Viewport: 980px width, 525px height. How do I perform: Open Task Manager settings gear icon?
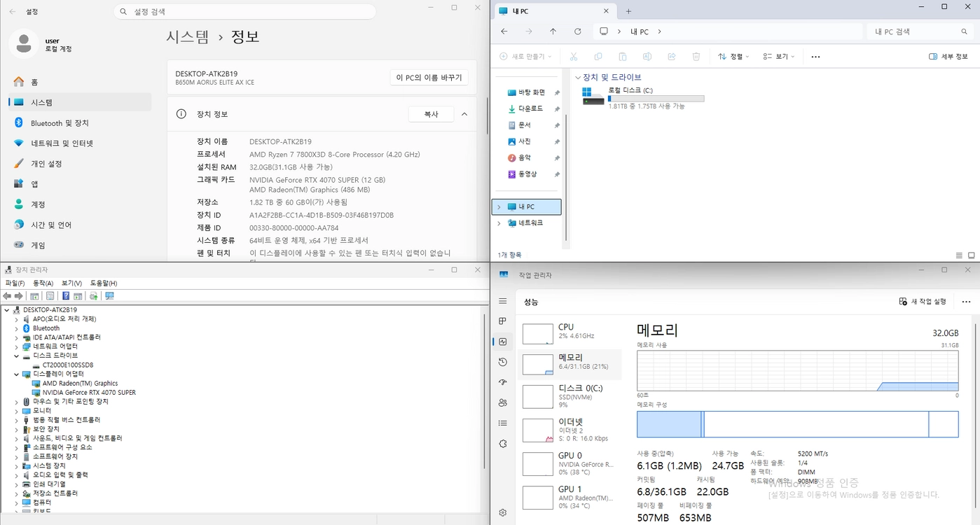502,512
